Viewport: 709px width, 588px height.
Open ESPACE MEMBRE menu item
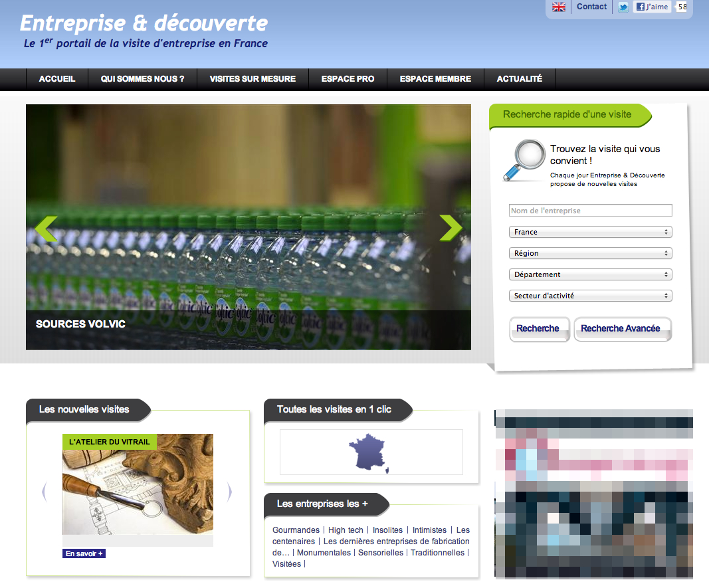click(x=435, y=79)
